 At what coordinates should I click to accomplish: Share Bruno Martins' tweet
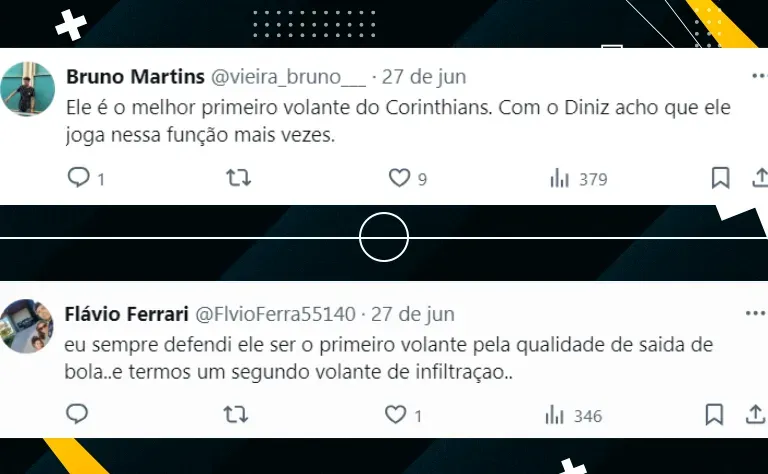point(760,177)
